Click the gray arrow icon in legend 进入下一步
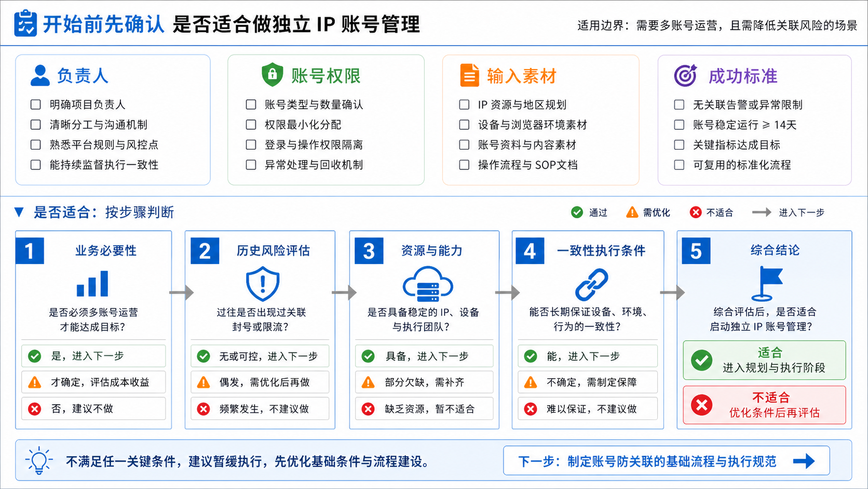This screenshot has width=868, height=489. pyautogui.click(x=762, y=212)
